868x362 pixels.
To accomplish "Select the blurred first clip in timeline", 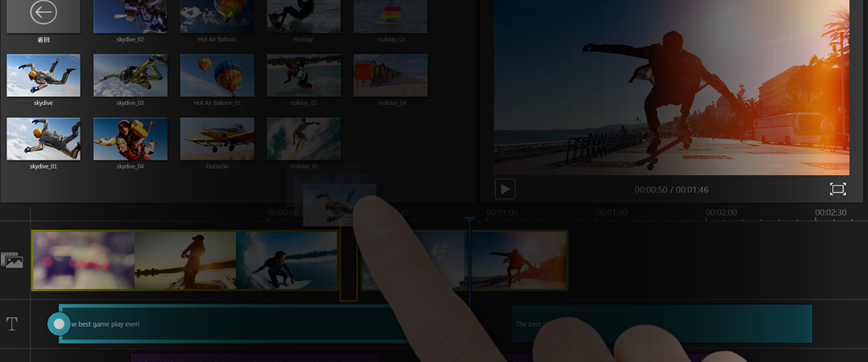I will pos(84,261).
